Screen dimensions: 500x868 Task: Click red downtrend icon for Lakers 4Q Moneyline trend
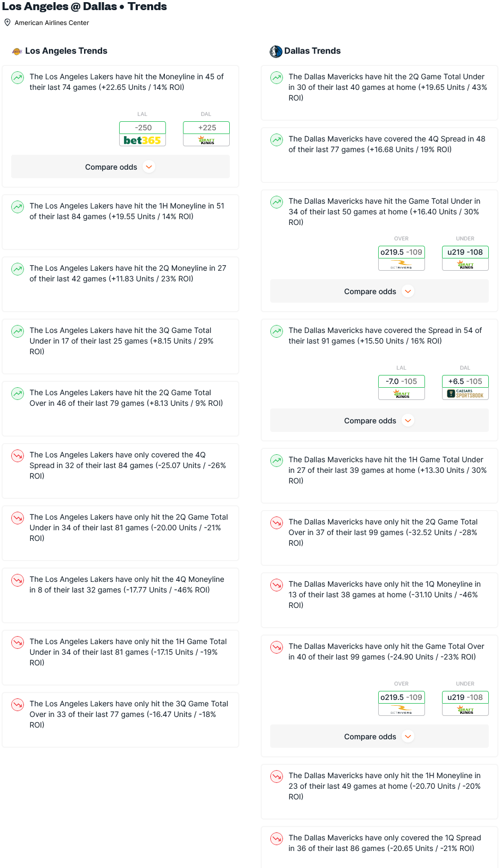[18, 580]
